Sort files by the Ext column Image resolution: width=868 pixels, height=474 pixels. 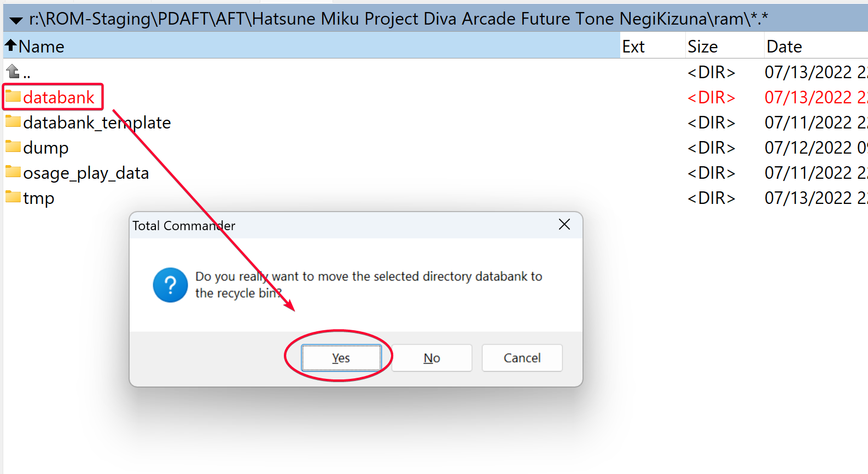[x=653, y=46]
